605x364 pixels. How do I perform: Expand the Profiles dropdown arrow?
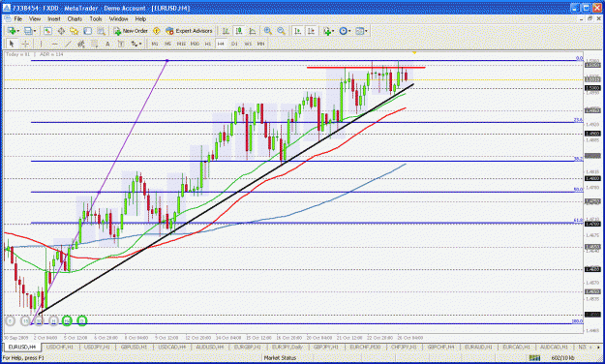coord(35,31)
